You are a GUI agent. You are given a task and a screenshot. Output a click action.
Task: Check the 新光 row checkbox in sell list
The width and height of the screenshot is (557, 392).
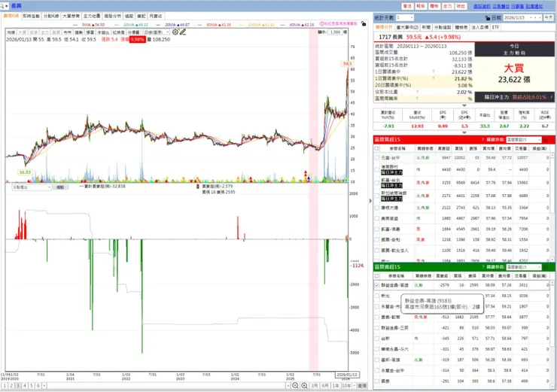(377, 296)
